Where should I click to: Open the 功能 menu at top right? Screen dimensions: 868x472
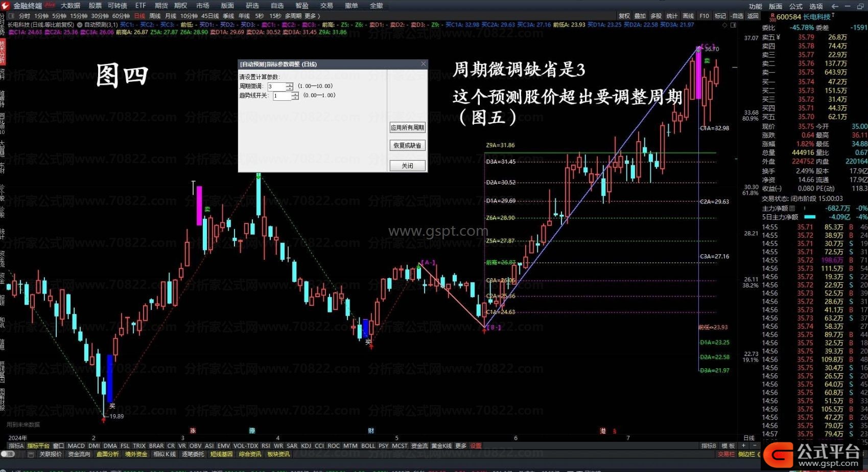pyautogui.click(x=756, y=6)
